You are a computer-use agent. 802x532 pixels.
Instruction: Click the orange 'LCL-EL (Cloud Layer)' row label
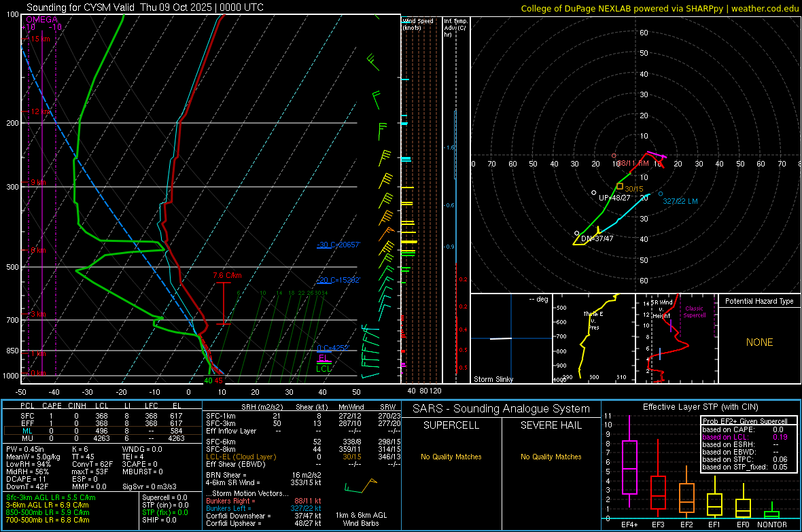point(241,457)
